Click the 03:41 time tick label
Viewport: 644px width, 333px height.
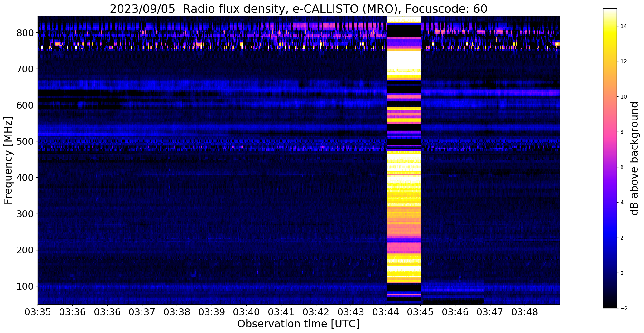(x=281, y=312)
